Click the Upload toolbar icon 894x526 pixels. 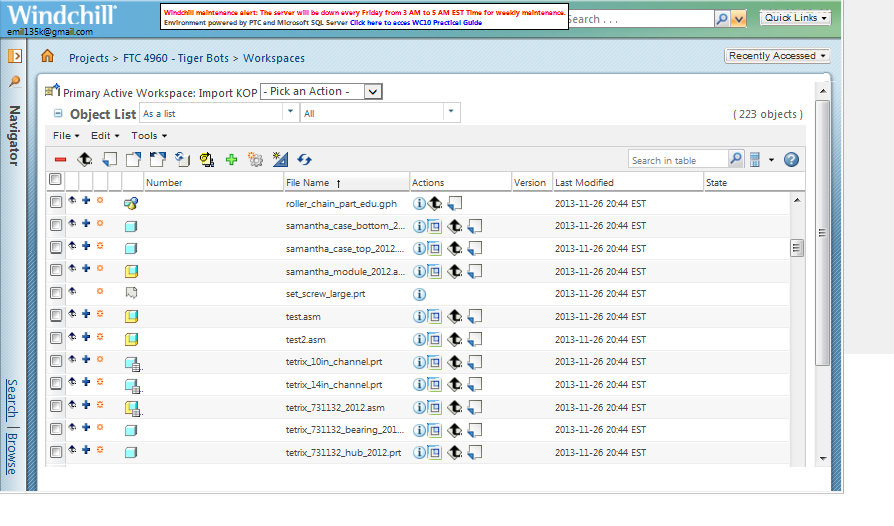pos(85,160)
